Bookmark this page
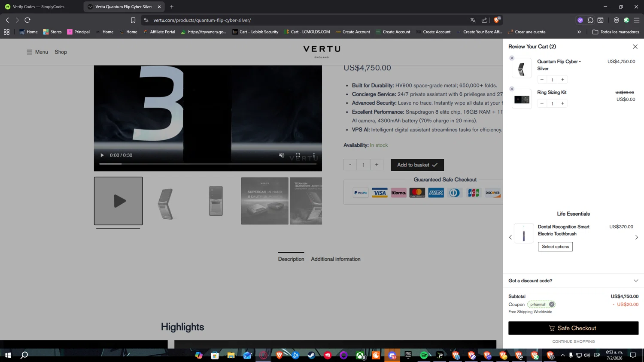This screenshot has width=644, height=362. (133, 20)
